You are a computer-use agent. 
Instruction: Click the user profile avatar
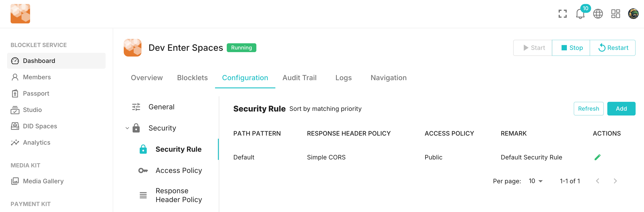[x=633, y=14]
